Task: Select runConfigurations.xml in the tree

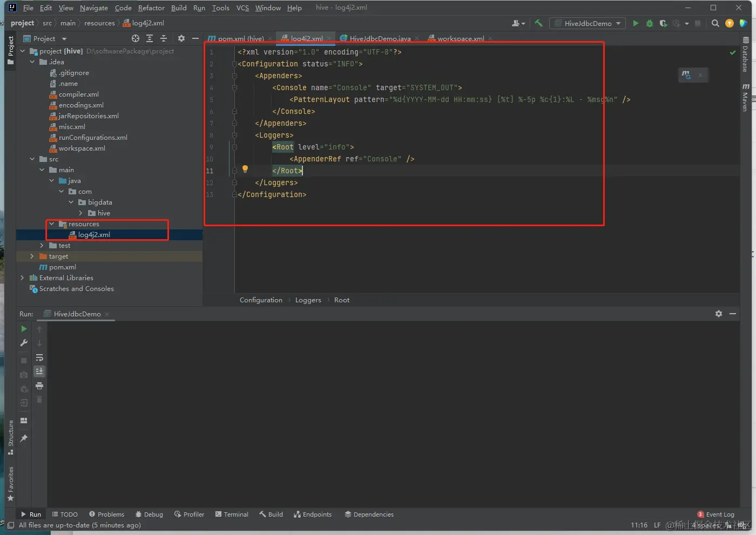Action: coord(93,138)
